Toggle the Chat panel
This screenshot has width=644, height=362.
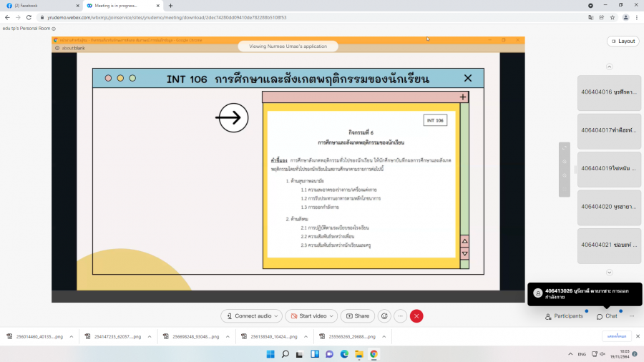tap(606, 315)
